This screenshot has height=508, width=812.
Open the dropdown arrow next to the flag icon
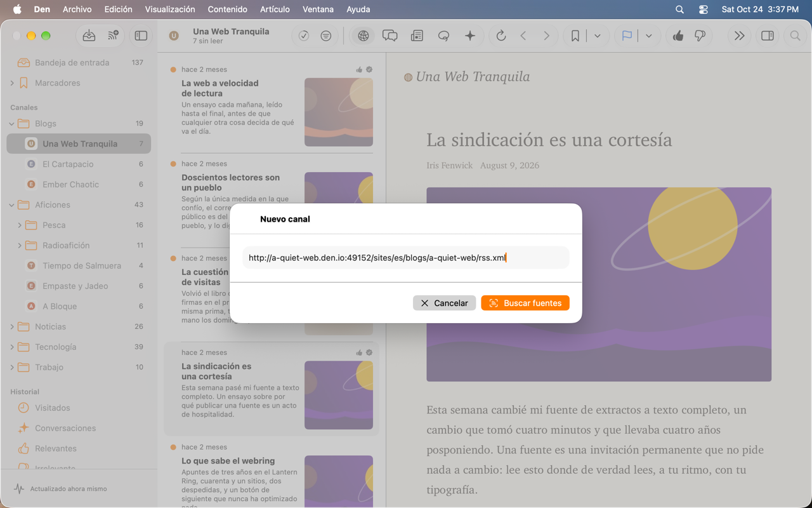648,36
